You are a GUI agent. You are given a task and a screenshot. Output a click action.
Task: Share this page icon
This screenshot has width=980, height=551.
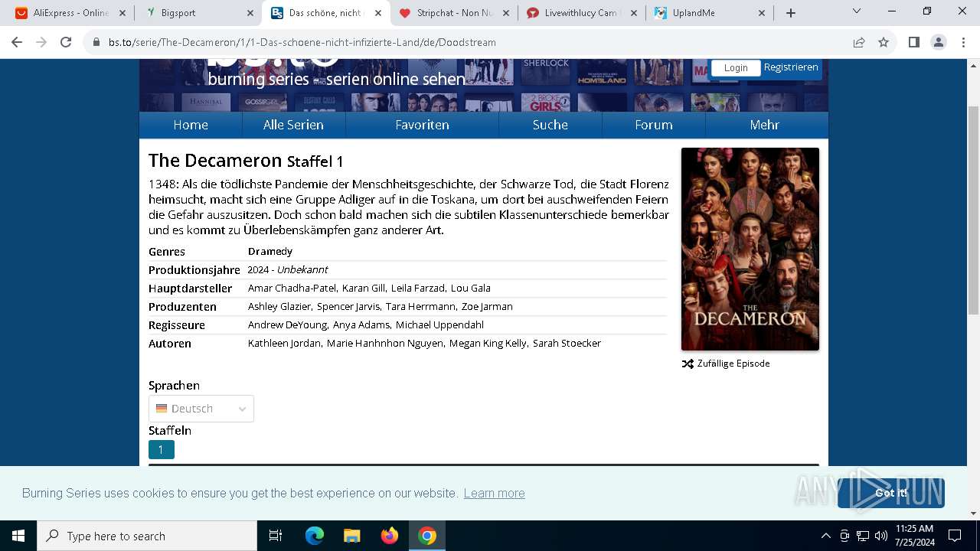(859, 42)
